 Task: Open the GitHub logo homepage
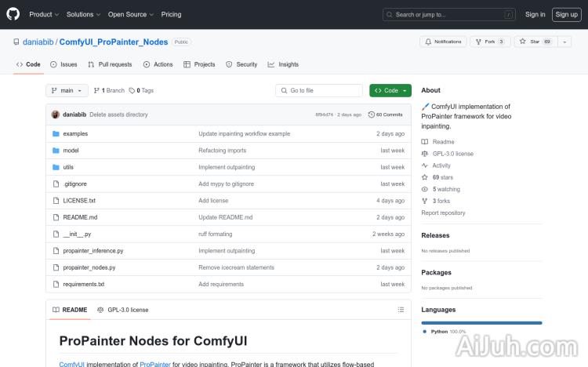pos(13,14)
